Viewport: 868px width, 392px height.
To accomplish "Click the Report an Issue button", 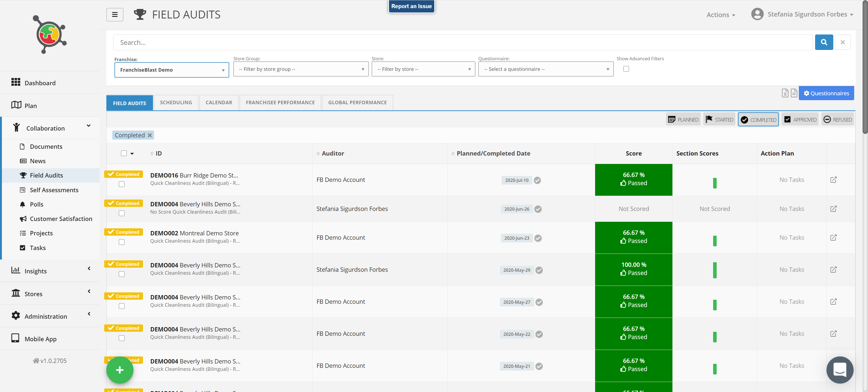I will click(411, 6).
